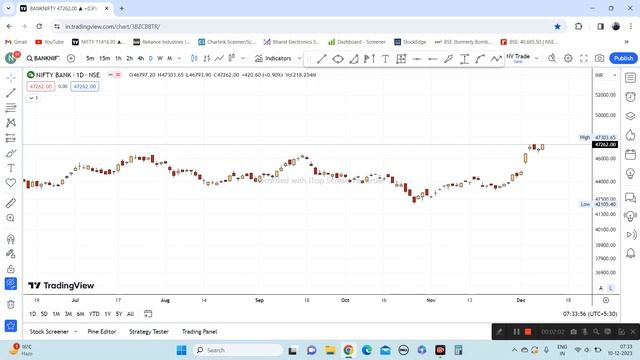Expand the Indicators favorites dropdown arrow
Screen dimensions: 640x360
pos(299,58)
